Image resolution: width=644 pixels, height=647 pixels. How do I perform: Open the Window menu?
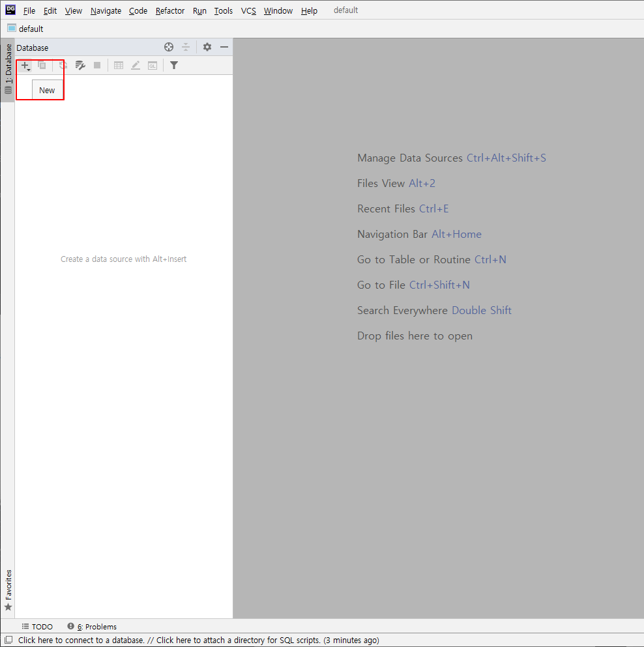[278, 10]
